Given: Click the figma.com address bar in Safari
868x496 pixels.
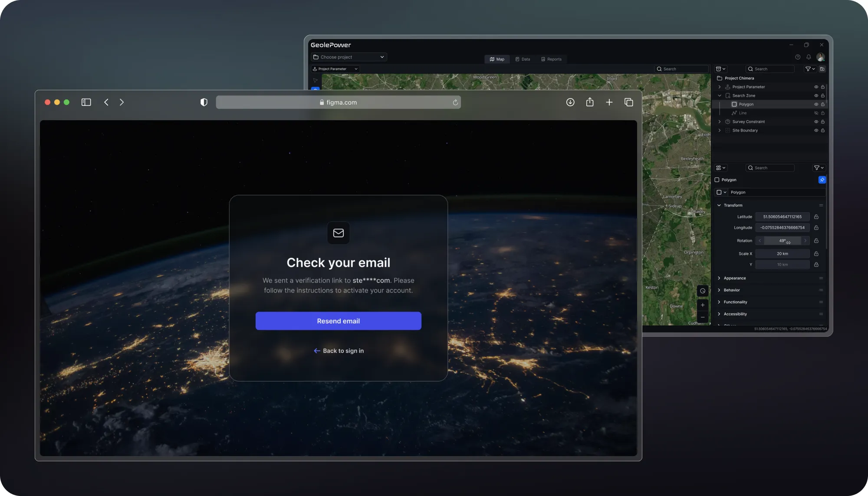Looking at the screenshot, I should [339, 102].
